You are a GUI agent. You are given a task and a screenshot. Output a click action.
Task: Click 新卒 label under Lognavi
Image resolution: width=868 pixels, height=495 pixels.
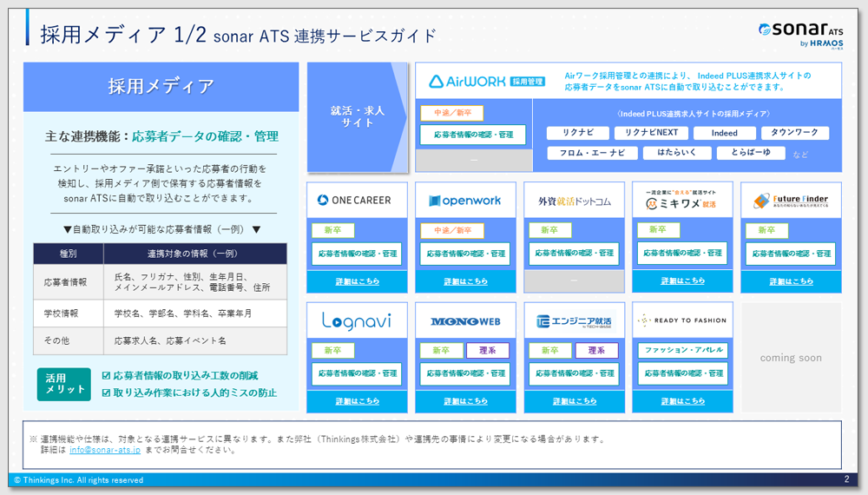(332, 351)
